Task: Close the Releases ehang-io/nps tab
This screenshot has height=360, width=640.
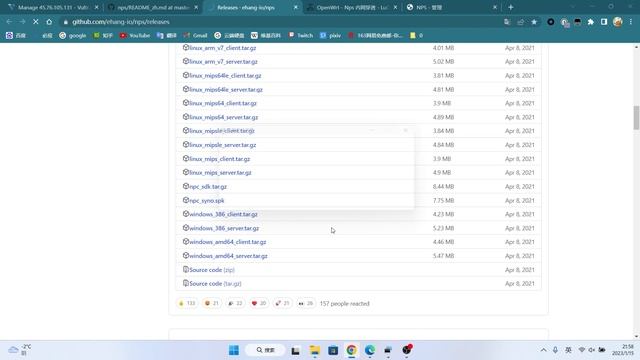Action: coord(296,7)
